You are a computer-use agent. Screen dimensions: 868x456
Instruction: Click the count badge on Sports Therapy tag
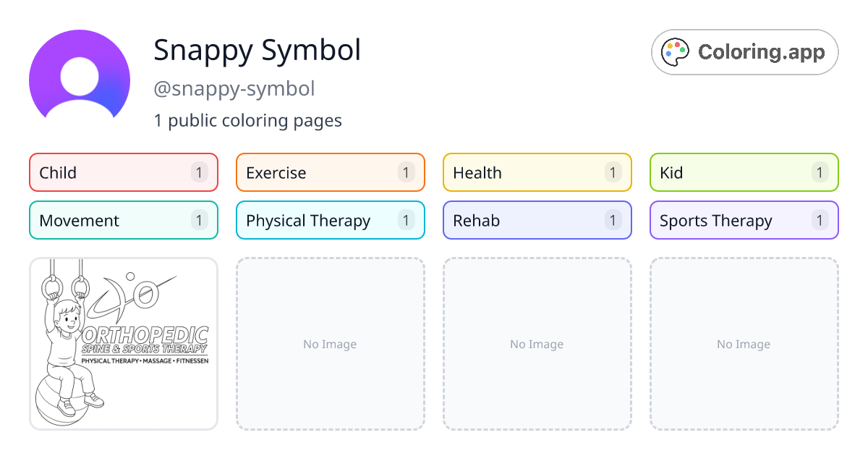820,220
